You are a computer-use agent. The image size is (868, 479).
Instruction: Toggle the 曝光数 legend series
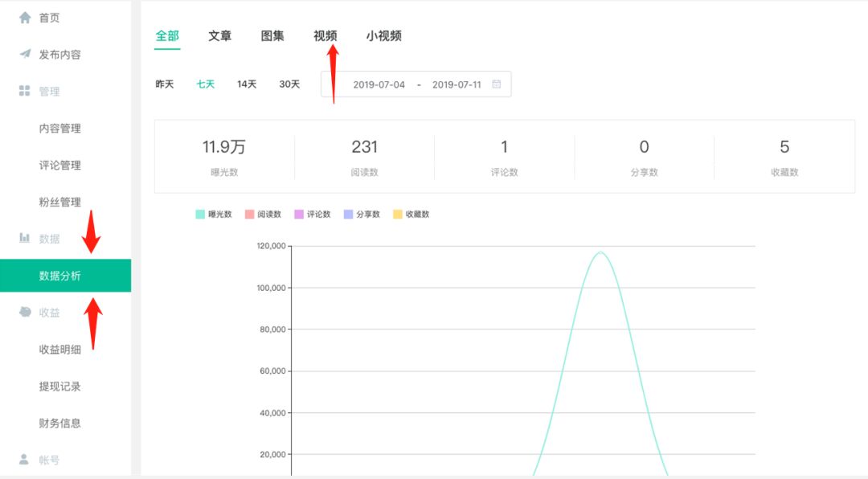click(214, 215)
